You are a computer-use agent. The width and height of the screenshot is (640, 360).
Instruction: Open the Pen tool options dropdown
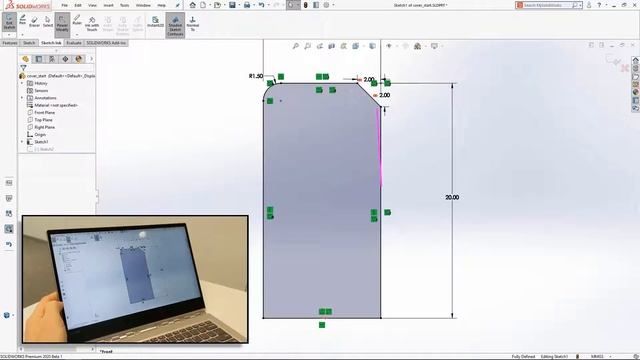22,35
